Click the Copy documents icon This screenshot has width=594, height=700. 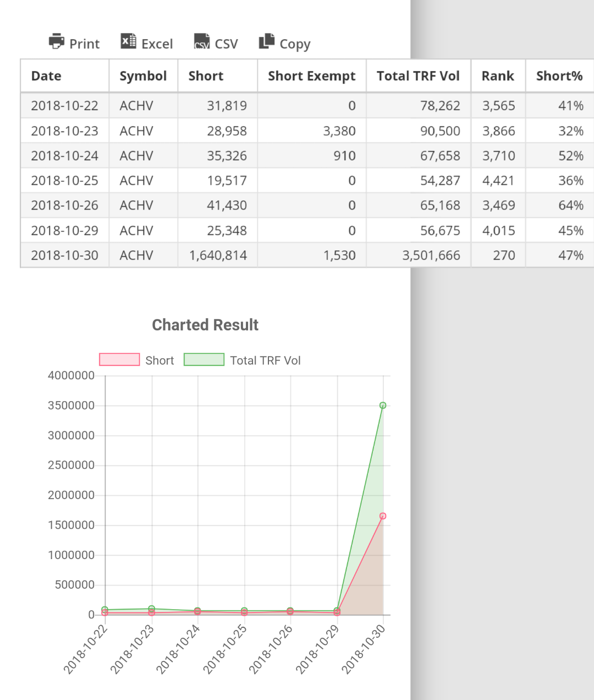[x=267, y=41]
